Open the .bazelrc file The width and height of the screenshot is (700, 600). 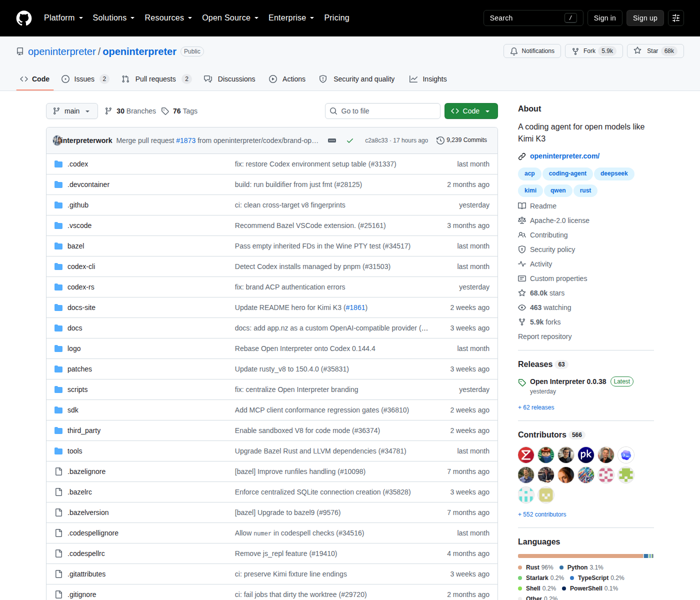(x=80, y=492)
